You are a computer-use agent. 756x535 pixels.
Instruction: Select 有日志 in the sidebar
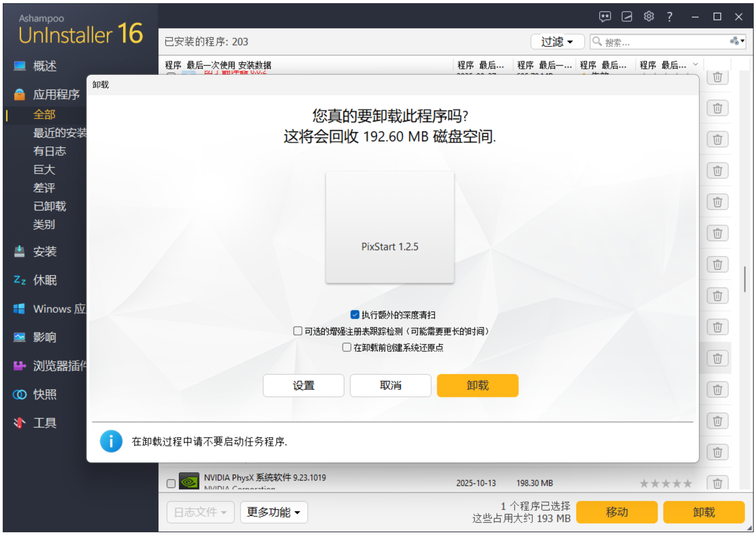pyautogui.click(x=50, y=151)
